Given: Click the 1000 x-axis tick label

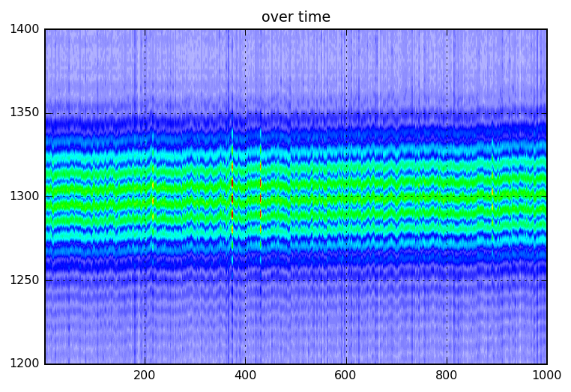Looking at the screenshot, I should pyautogui.click(x=546, y=376).
